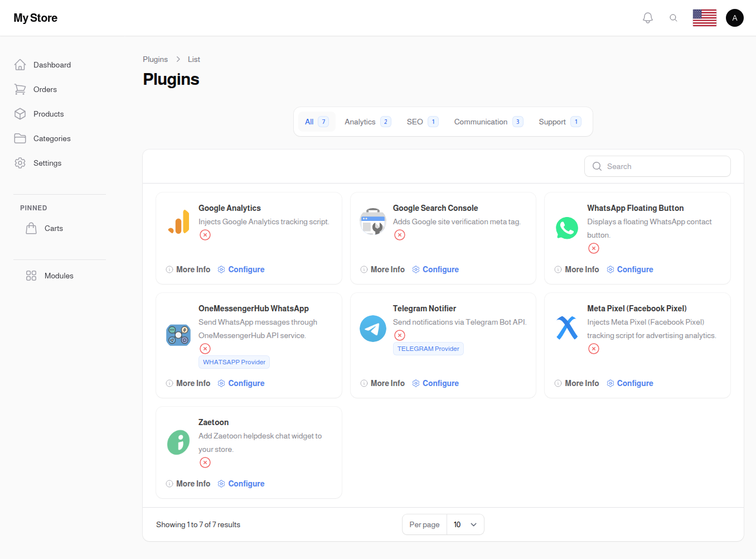Configure the Google Search Console plugin
756x559 pixels.
(x=440, y=269)
